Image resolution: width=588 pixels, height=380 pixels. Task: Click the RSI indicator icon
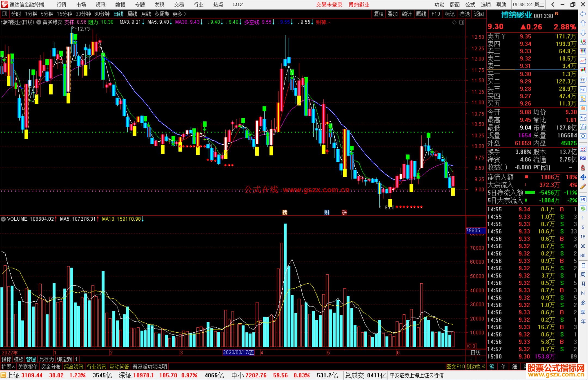(x=583, y=158)
